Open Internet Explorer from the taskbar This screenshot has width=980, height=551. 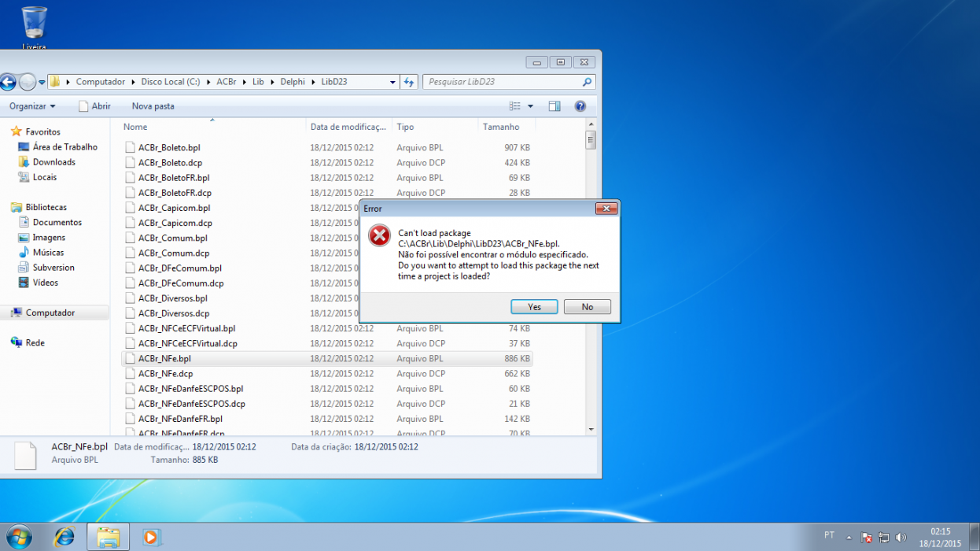64,537
